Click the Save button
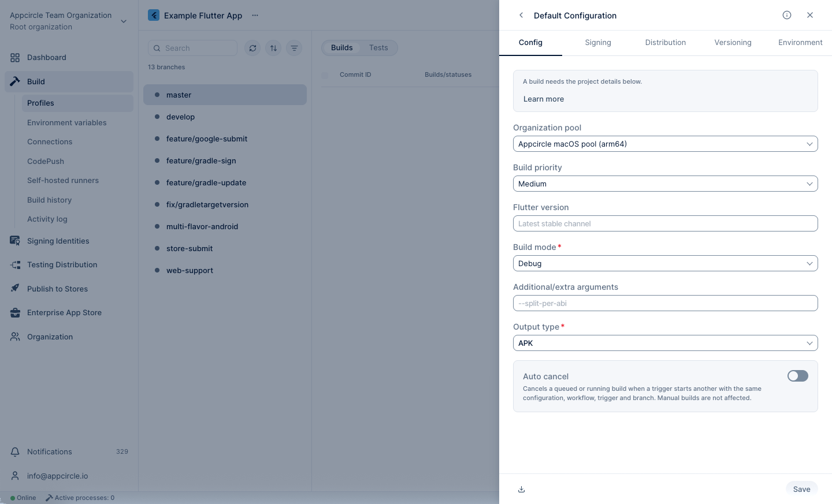Viewport: 832px width, 504px height. [802, 489]
